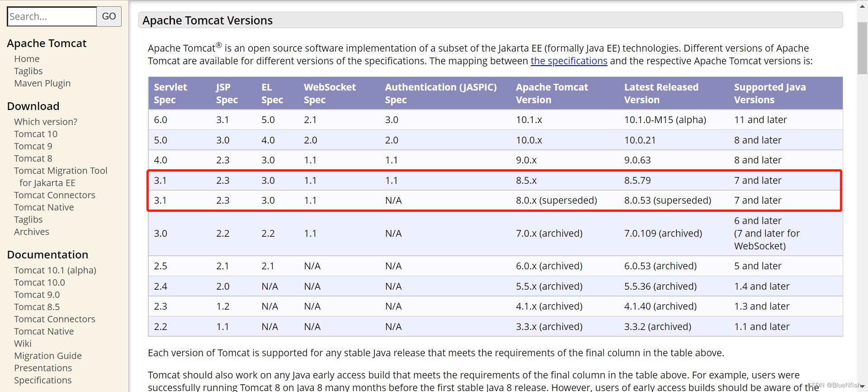Open the Which version? link
Image resolution: width=868 pixels, height=392 pixels.
pos(46,122)
